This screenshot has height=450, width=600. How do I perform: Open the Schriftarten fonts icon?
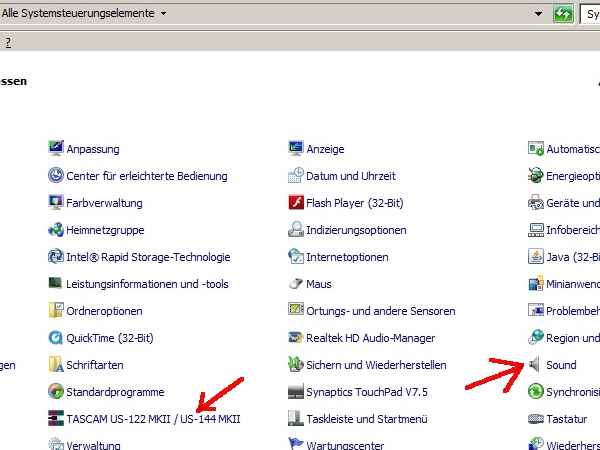(x=56, y=364)
